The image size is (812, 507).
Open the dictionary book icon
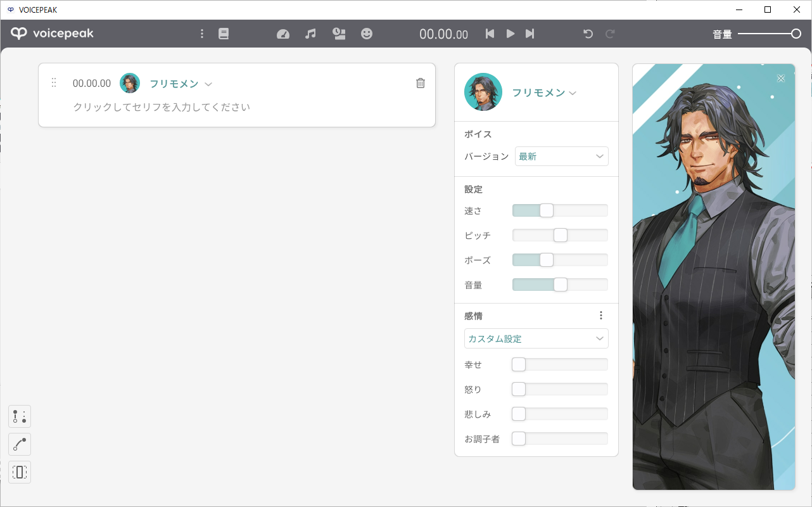point(224,34)
